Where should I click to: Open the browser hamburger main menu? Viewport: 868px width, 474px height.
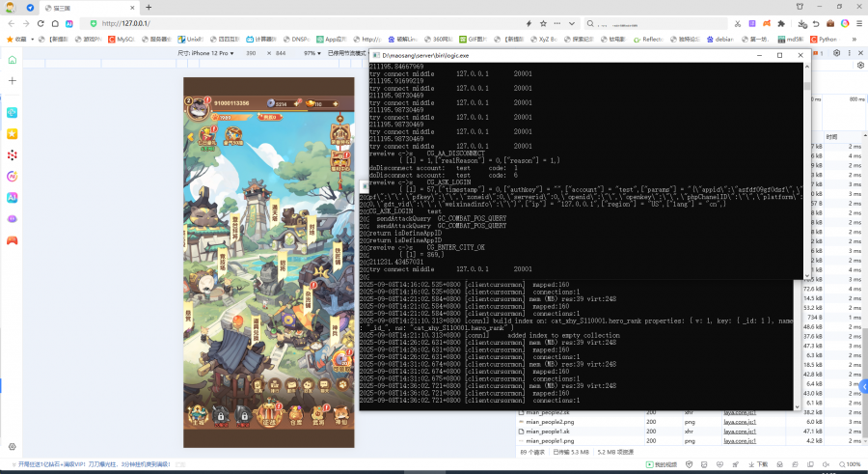(x=859, y=24)
